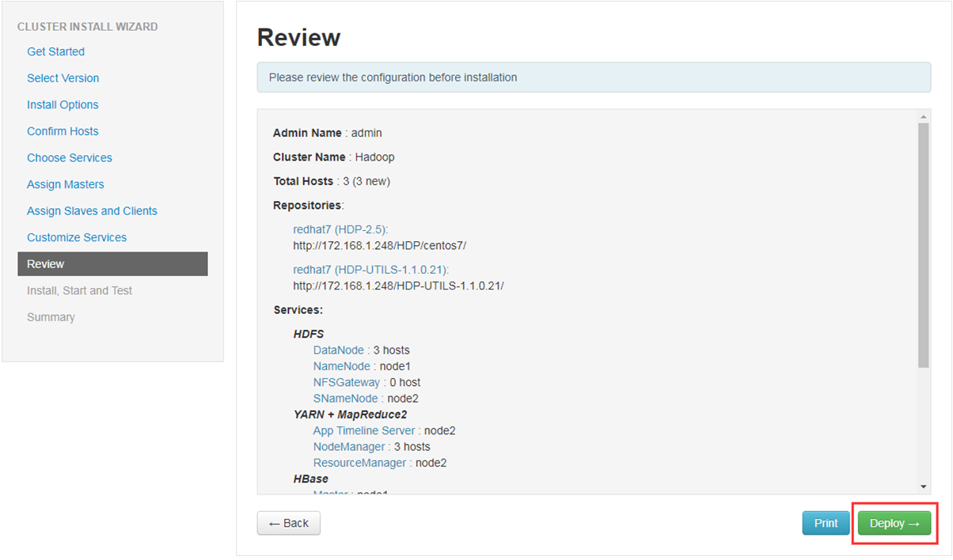Click the review panel scrollbar thumb
The image size is (953, 560).
(923, 245)
